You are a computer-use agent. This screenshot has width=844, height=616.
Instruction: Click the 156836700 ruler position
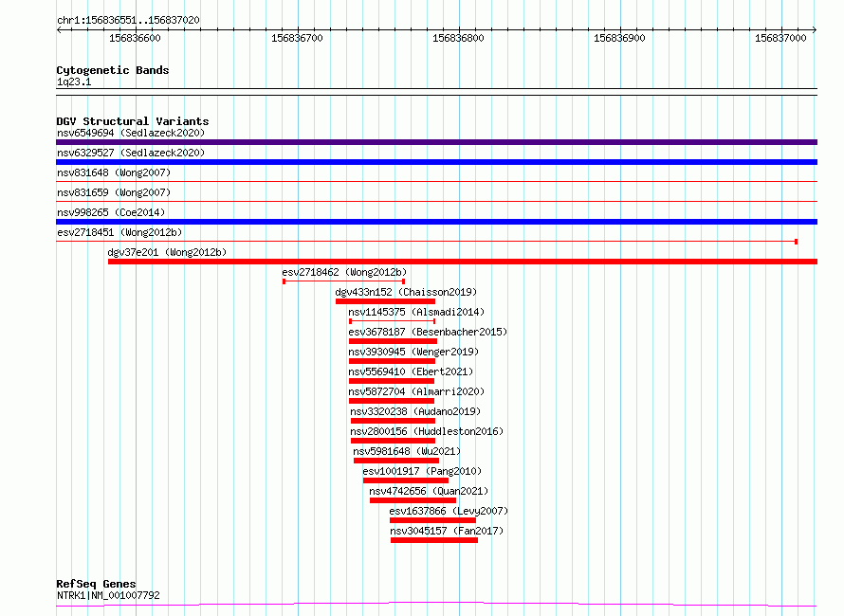click(297, 38)
